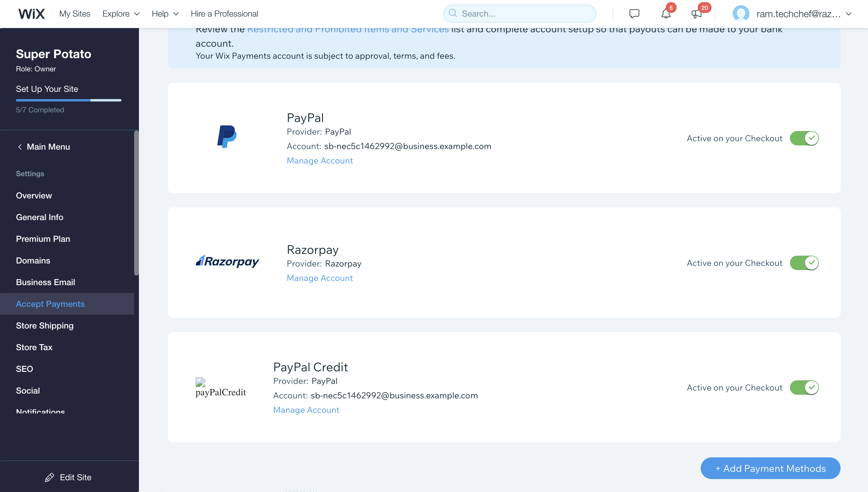Open Razorpay Manage Account link
868x492 pixels.
coord(319,278)
